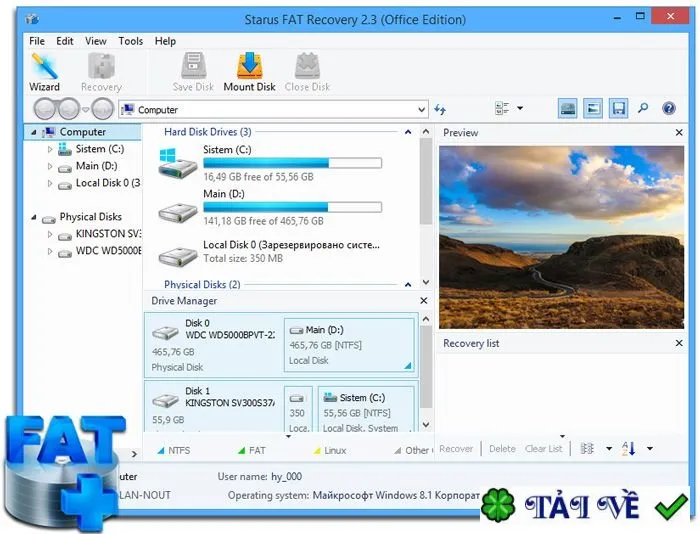Select Physical Disks in the folder tree

click(91, 217)
